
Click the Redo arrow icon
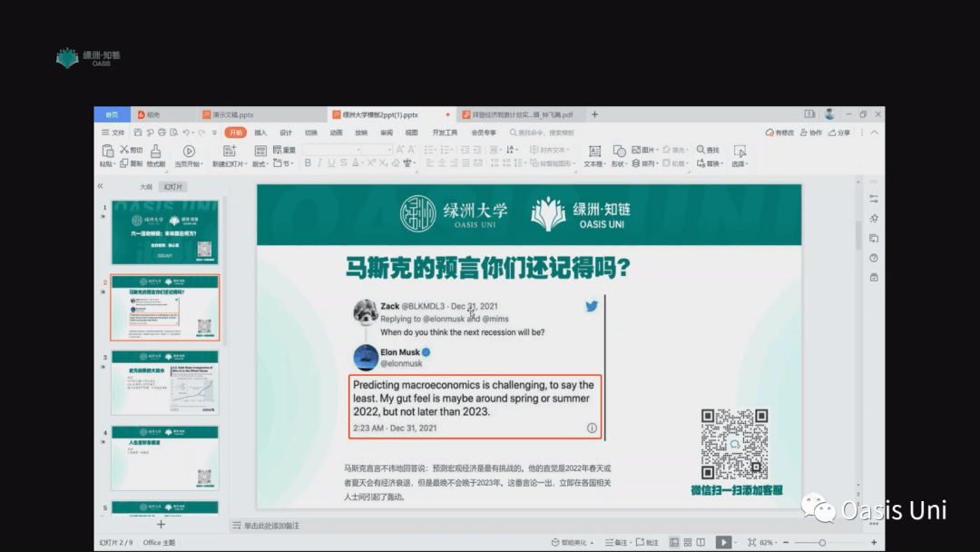point(201,133)
